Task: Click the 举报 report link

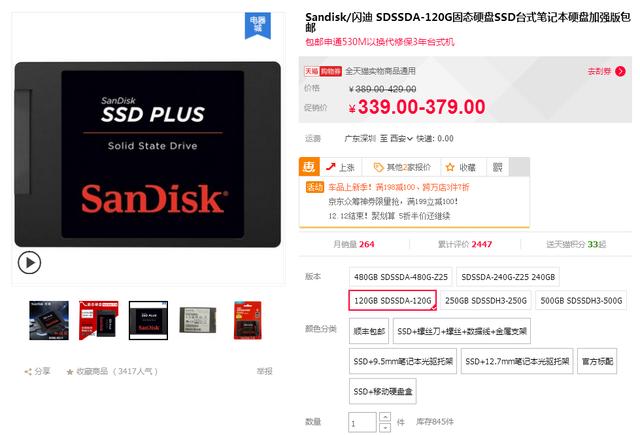Action: 264,371
